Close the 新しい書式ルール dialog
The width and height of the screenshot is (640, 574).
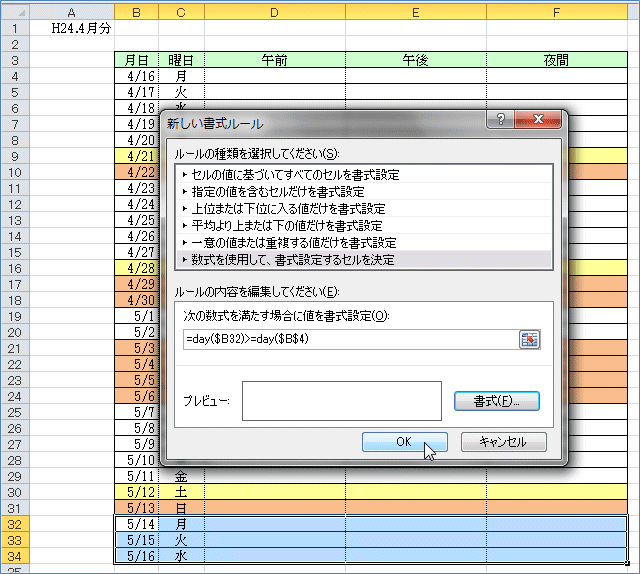[538, 119]
